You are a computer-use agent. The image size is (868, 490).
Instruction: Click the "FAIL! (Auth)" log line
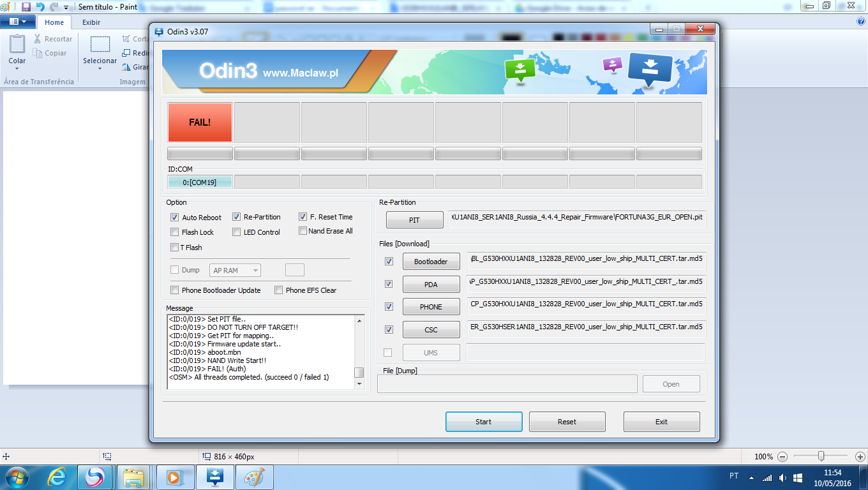point(207,369)
